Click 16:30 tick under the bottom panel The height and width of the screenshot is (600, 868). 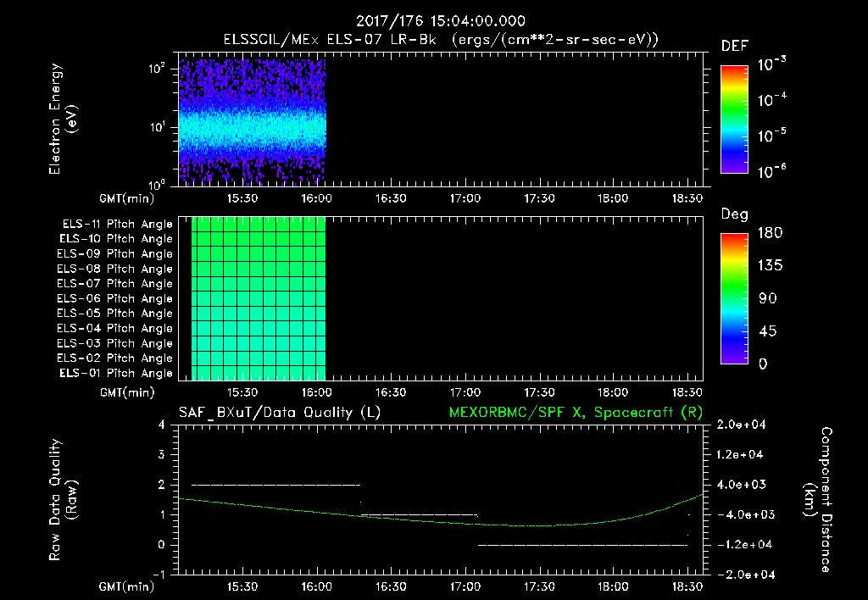[390, 586]
